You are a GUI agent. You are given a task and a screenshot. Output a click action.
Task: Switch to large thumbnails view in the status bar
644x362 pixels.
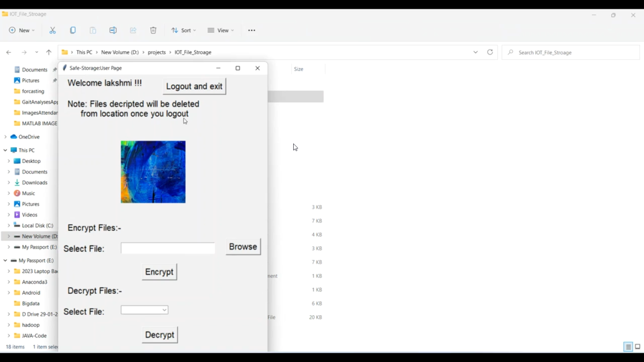[637, 347]
